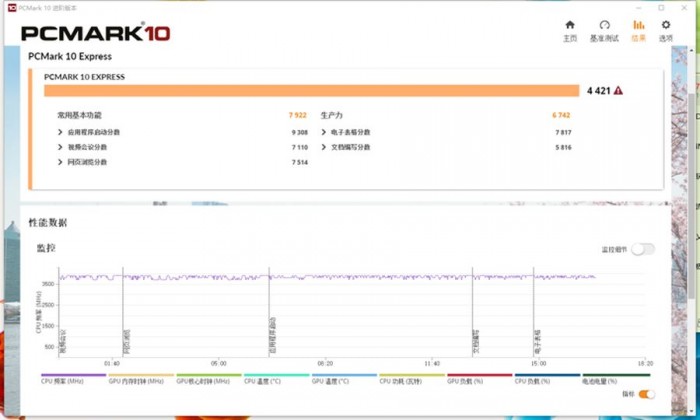Click the 常用基本功能 category heading

click(x=79, y=116)
